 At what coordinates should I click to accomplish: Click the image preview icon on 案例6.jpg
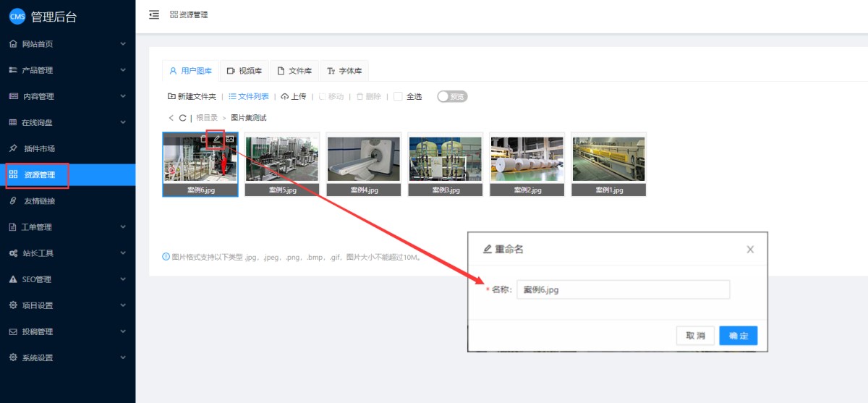(229, 139)
